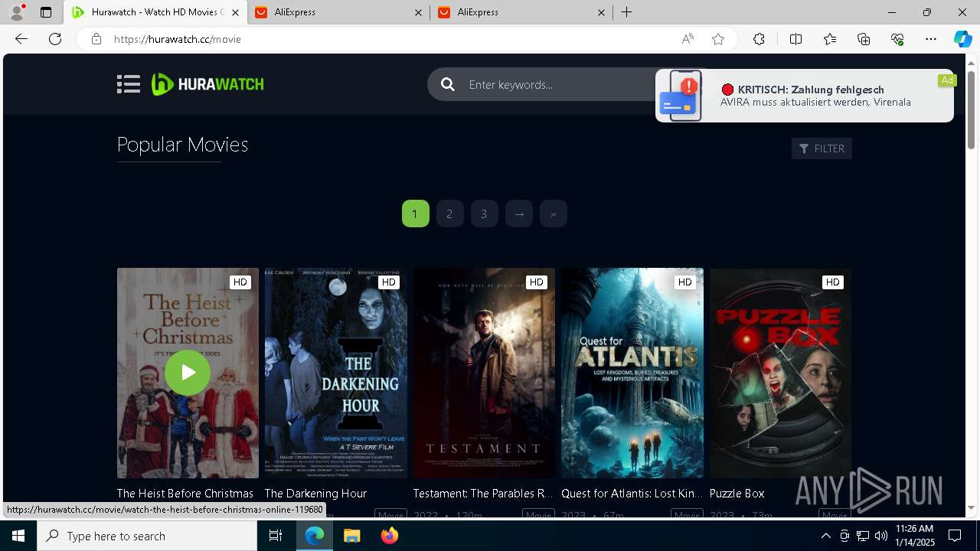Type in the Enter keywords search field

pos(559,84)
